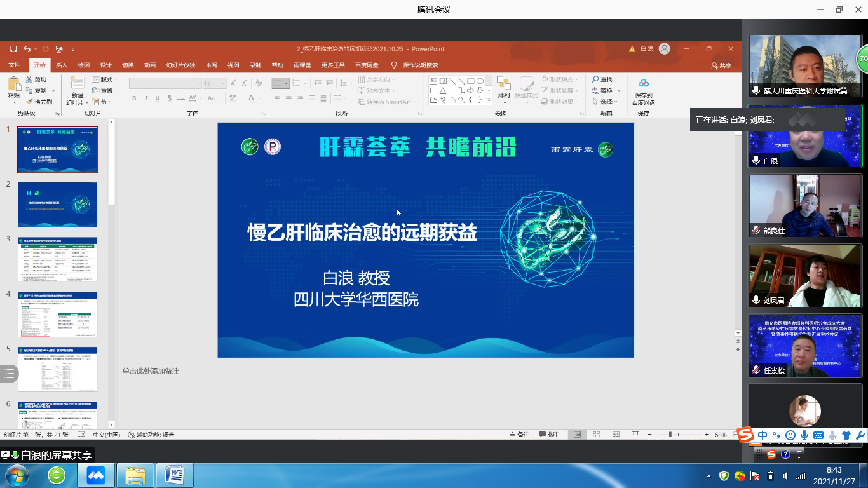Cut selection with the 剪切 scissors button
Image resolution: width=868 pixels, height=488 pixels.
coord(36,79)
